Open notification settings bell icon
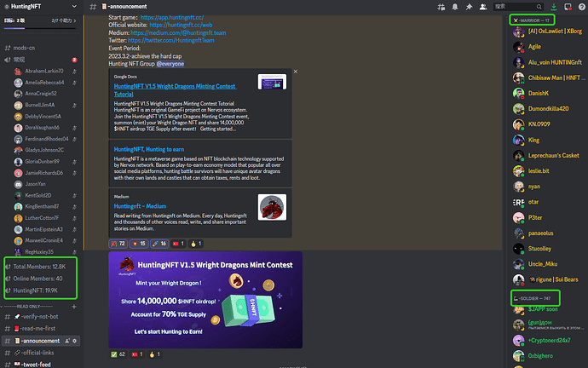 point(455,7)
